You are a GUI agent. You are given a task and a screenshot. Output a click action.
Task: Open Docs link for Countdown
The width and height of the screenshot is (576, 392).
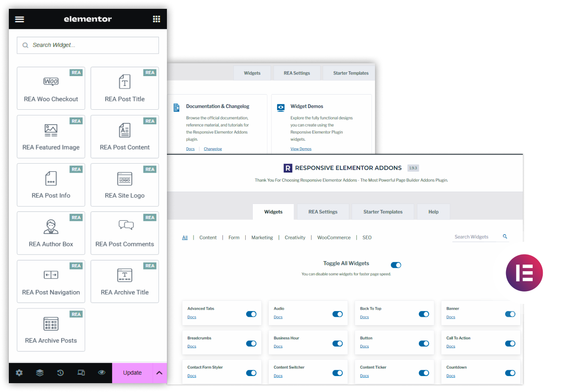point(451,376)
